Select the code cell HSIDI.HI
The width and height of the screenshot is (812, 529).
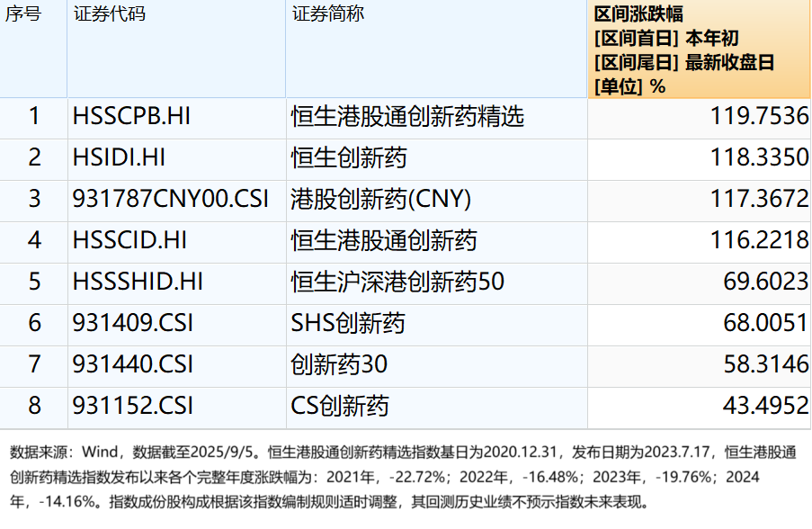[176, 157]
